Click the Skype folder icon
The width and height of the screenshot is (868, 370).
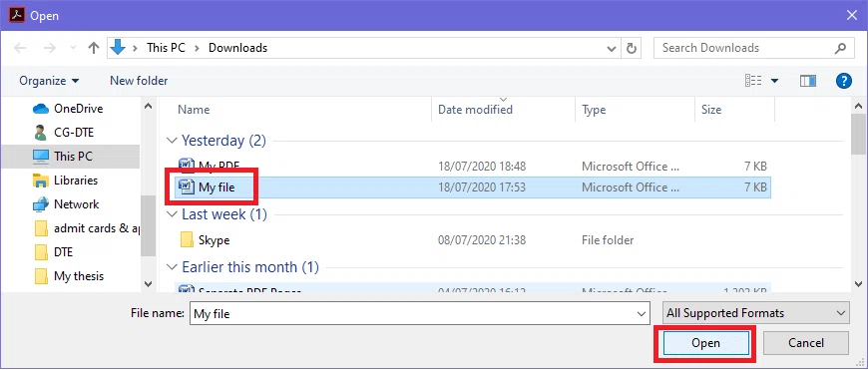(187, 240)
